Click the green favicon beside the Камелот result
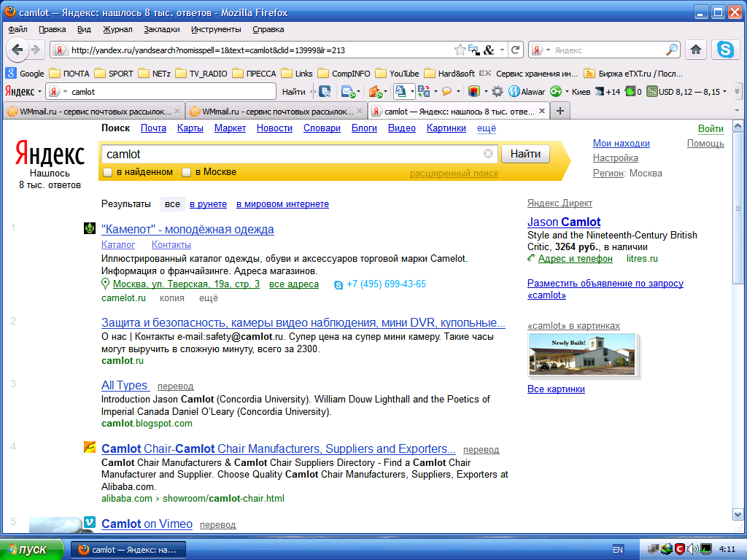The height and width of the screenshot is (560, 747). (90, 228)
